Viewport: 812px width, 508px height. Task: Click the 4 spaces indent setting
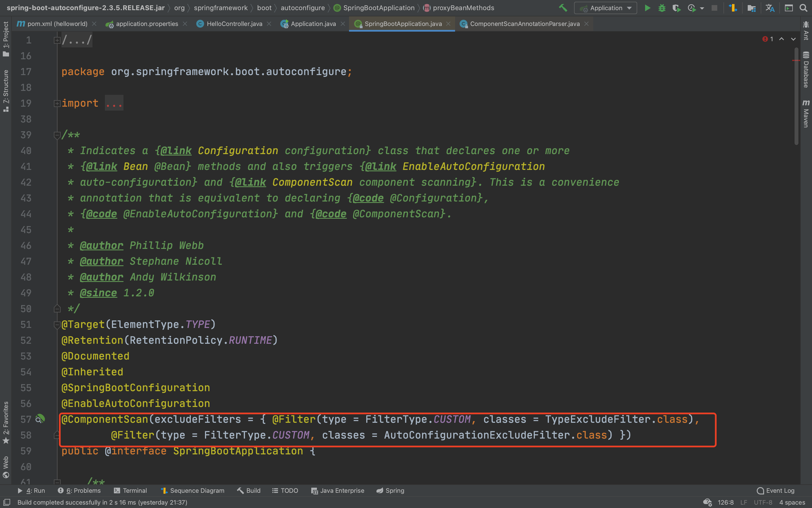792,502
